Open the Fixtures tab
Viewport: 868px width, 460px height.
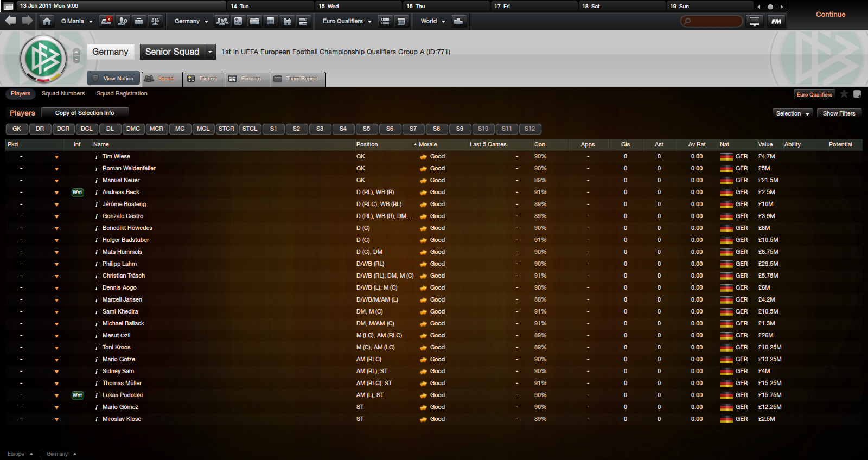point(246,79)
